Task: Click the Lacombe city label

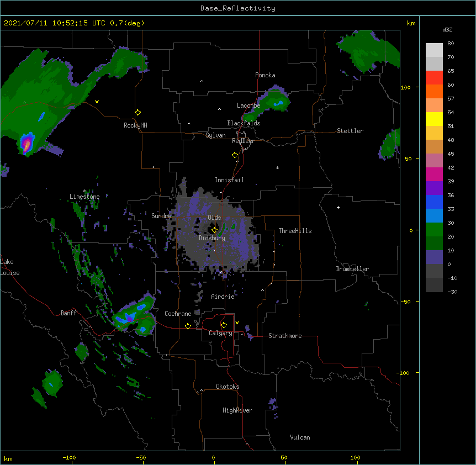Action: click(x=248, y=105)
